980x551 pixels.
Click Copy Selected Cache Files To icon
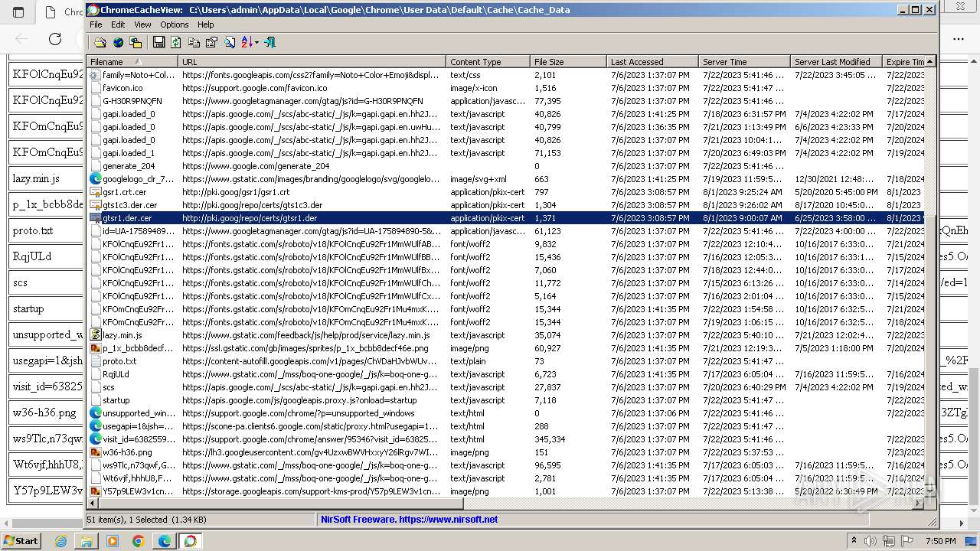click(136, 43)
